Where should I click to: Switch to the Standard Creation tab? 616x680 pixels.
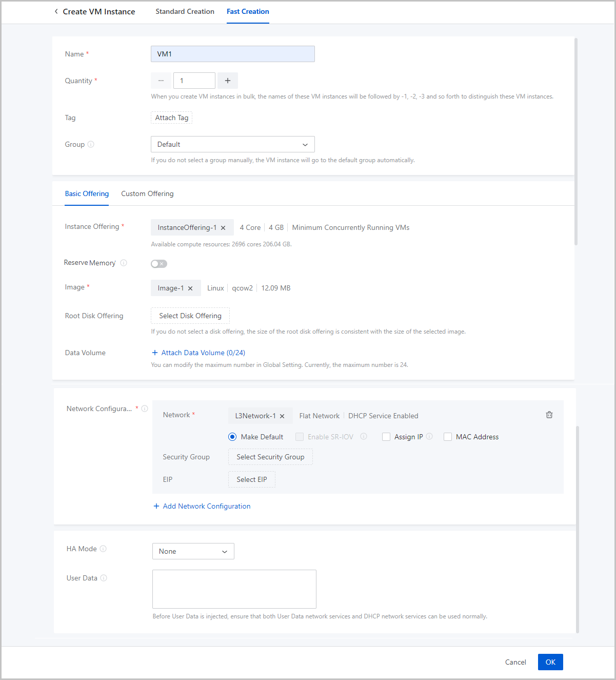pos(185,11)
